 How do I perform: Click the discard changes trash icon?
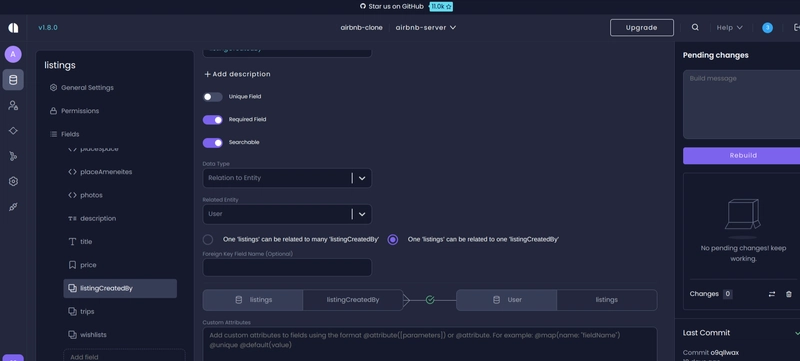tap(788, 294)
